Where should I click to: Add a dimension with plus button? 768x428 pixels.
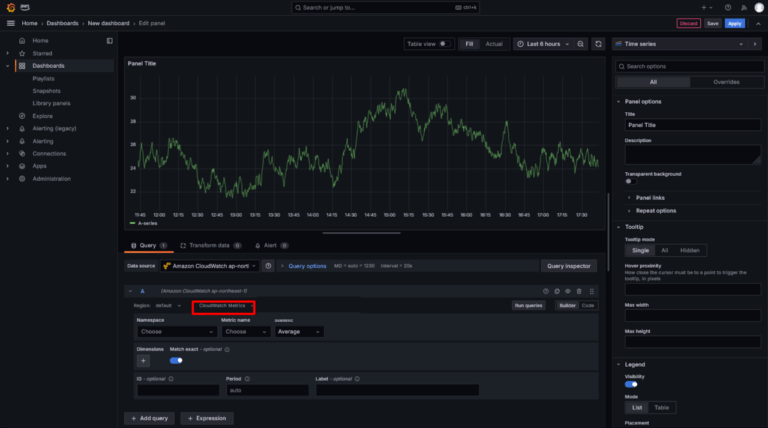click(x=143, y=361)
